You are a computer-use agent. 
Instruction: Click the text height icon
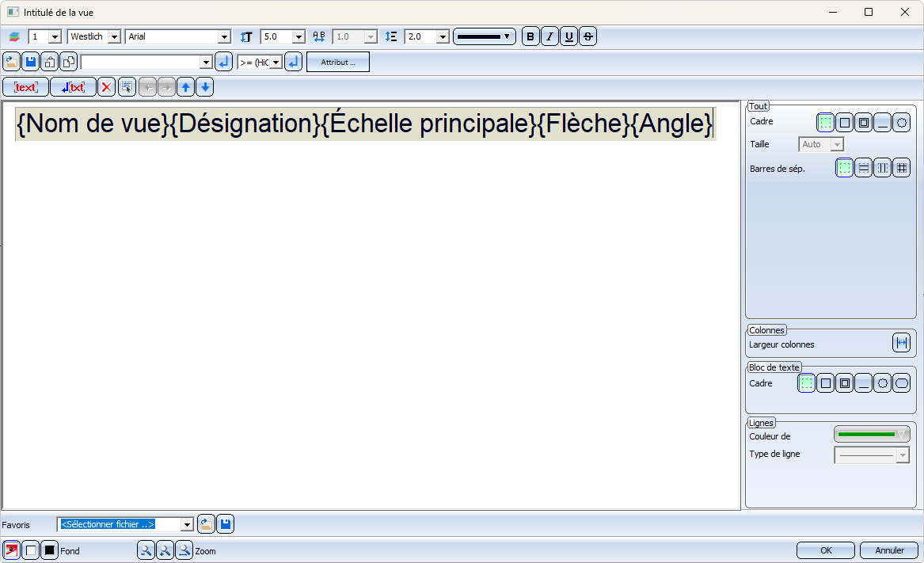point(246,36)
